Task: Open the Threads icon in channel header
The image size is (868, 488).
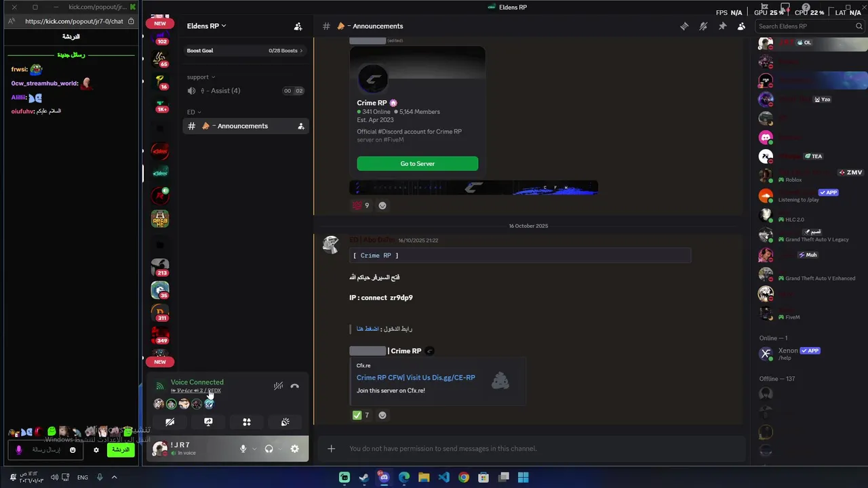Action: 684,26
